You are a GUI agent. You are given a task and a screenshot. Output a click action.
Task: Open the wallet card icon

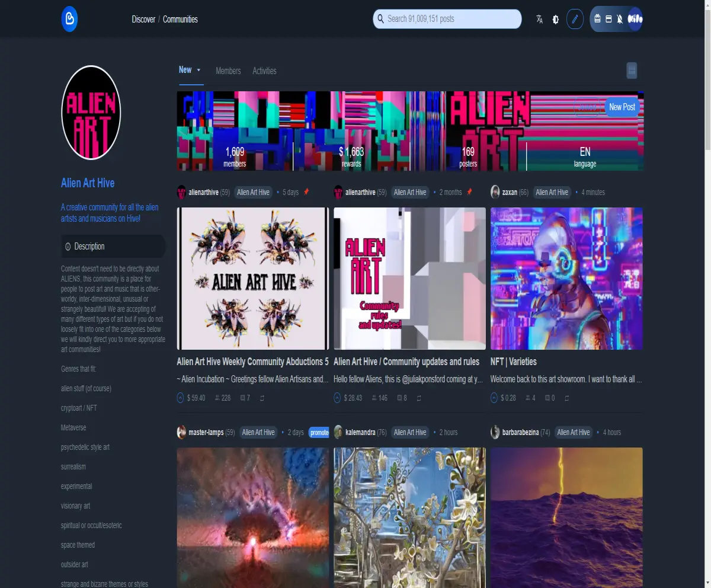pos(608,20)
